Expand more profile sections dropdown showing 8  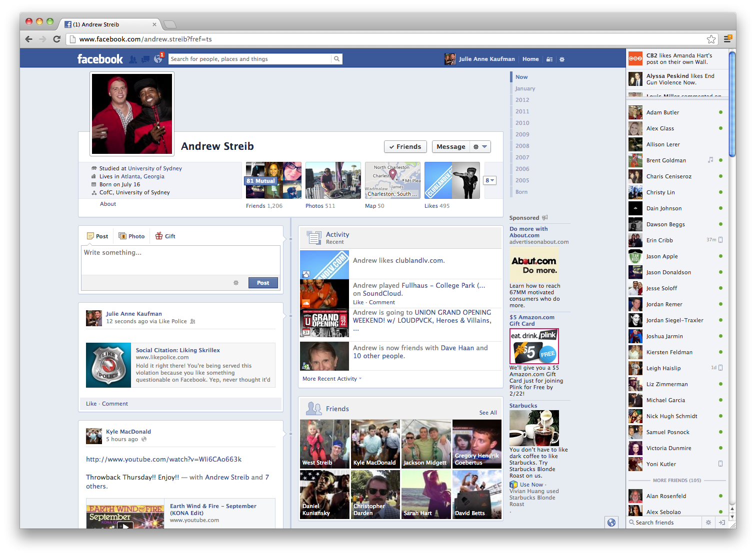pos(490,180)
